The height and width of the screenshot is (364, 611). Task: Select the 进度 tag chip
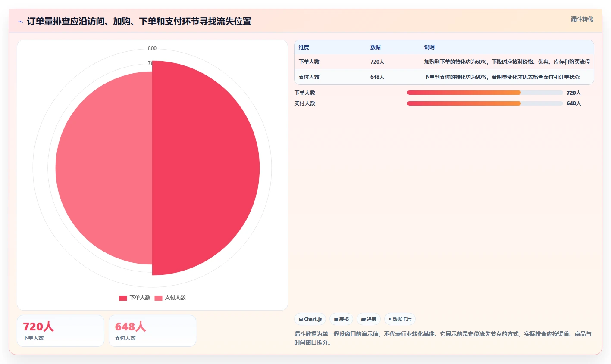pos(369,319)
